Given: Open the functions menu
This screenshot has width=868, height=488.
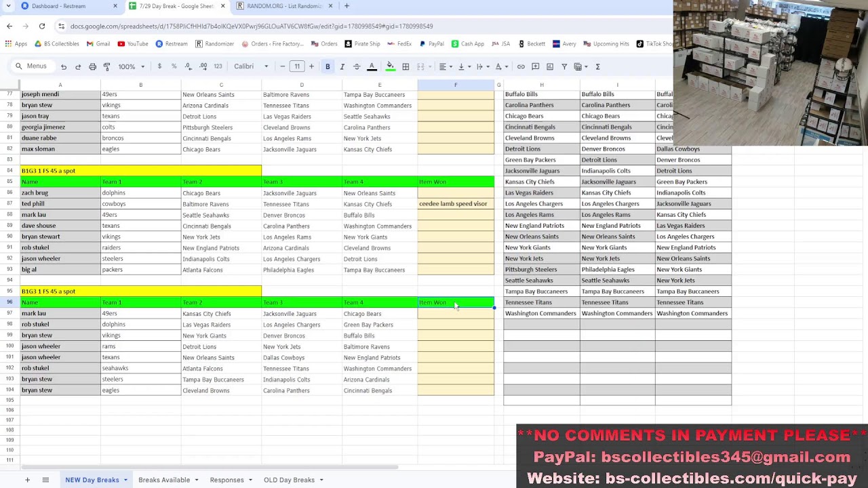Looking at the screenshot, I should (x=597, y=66).
